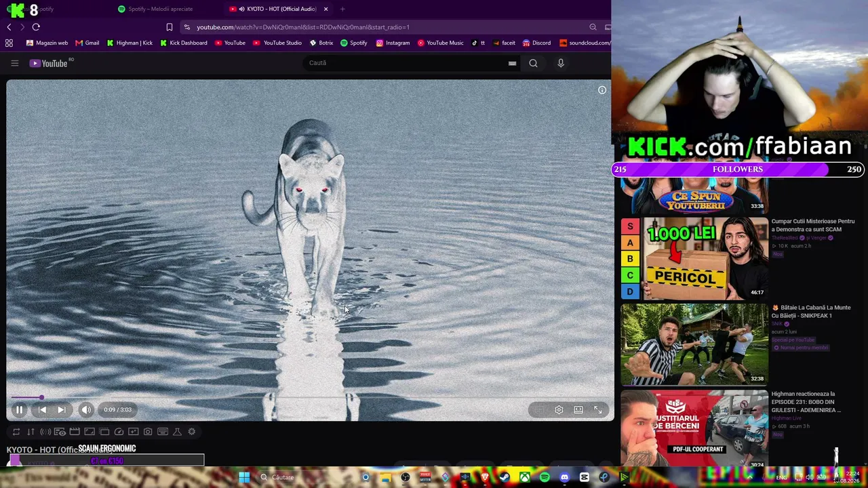Viewport: 868px width, 488px height.
Task: Open Highman reactioneaza la EPISODE 231 title
Action: pyautogui.click(x=806, y=402)
